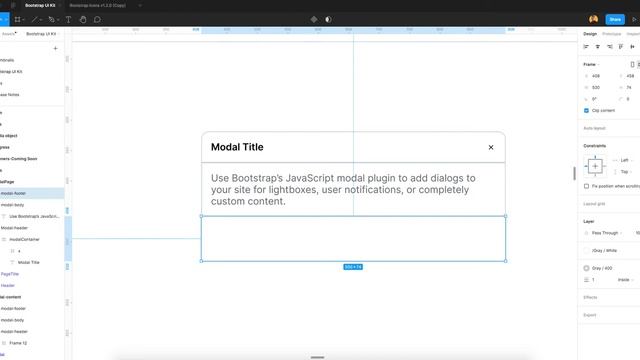Switch to the Bootstrap UI Kit file tab
The image size is (640, 360).
pos(40,5)
